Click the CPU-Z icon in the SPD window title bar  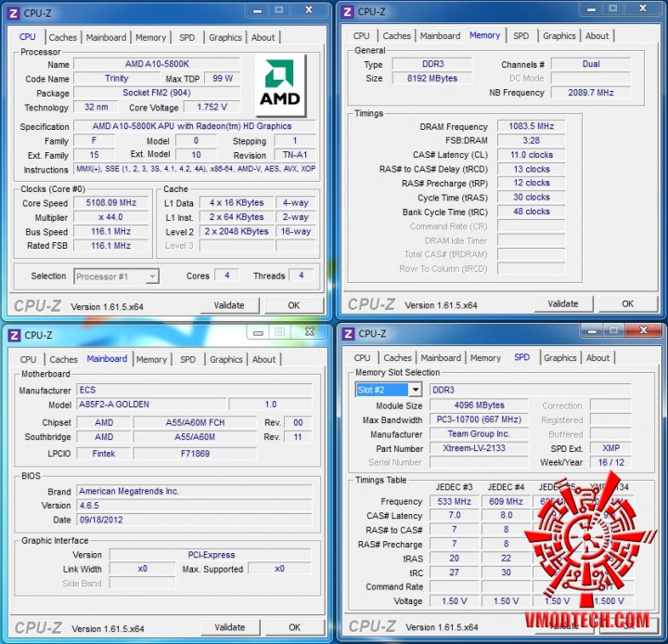[x=348, y=334]
